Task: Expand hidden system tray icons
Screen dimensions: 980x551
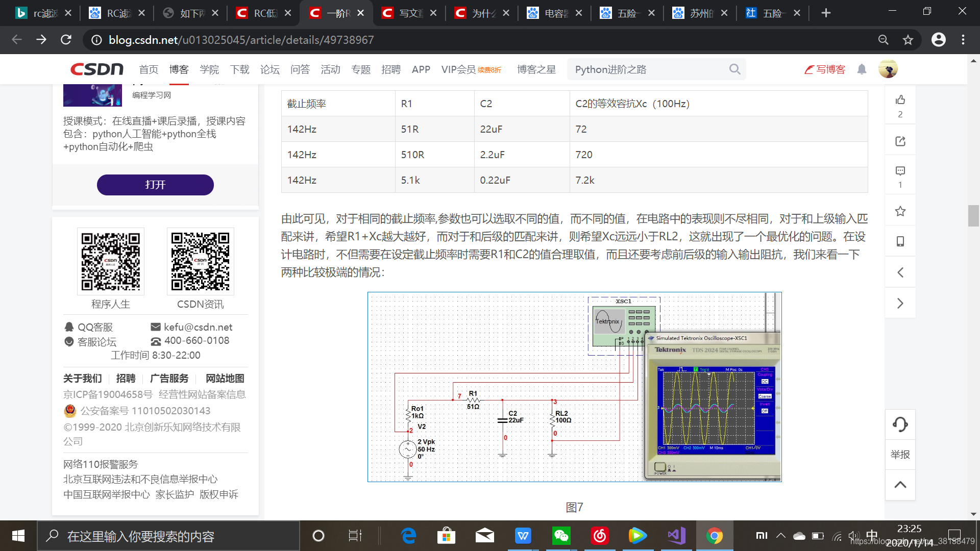Action: tap(780, 536)
